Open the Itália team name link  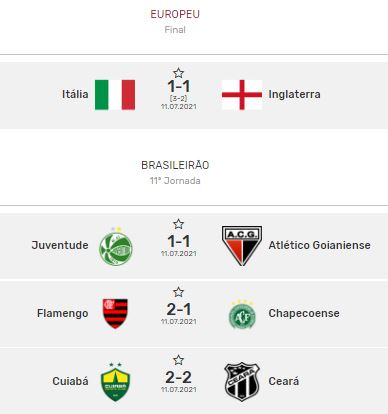pos(75,94)
